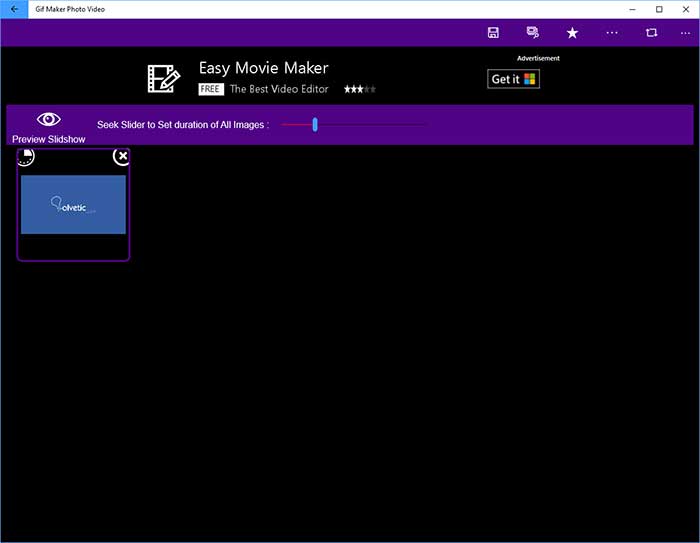The width and height of the screenshot is (700, 543).
Task: Click the star rating in the ad
Action: [x=360, y=89]
